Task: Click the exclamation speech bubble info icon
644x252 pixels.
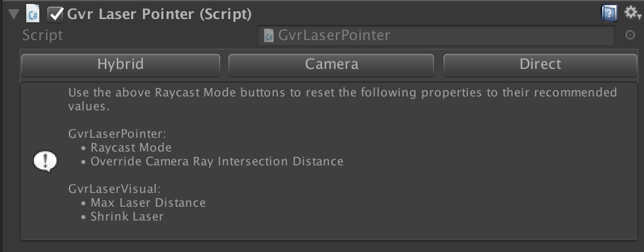Action: (x=45, y=161)
